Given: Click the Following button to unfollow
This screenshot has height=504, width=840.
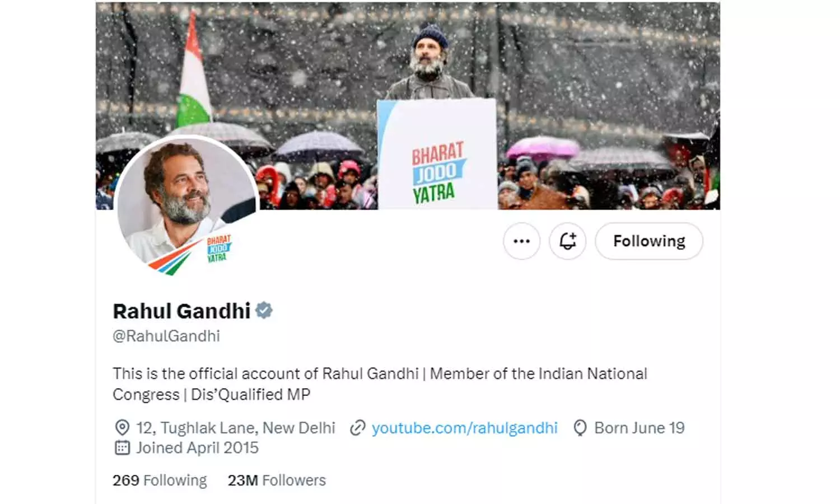Looking at the screenshot, I should [x=649, y=241].
